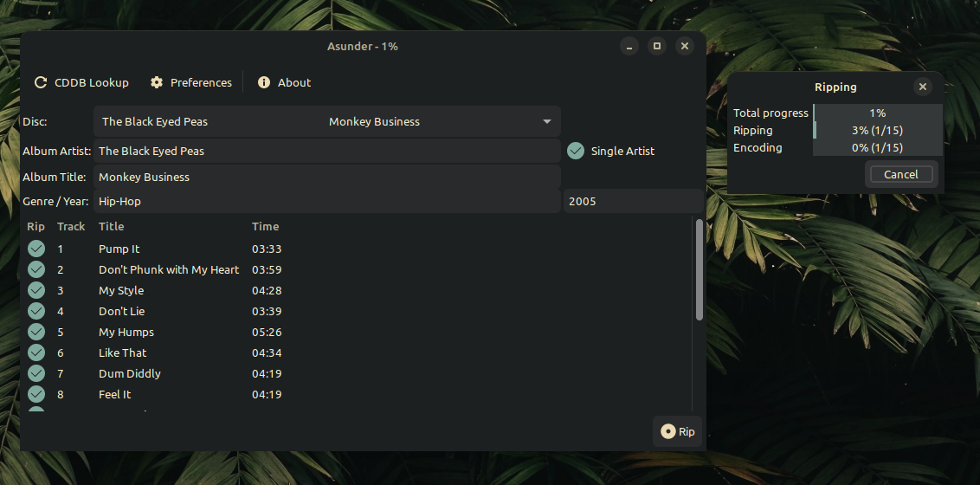Sort by the Time column header
The image size is (980, 485).
coord(266,226)
